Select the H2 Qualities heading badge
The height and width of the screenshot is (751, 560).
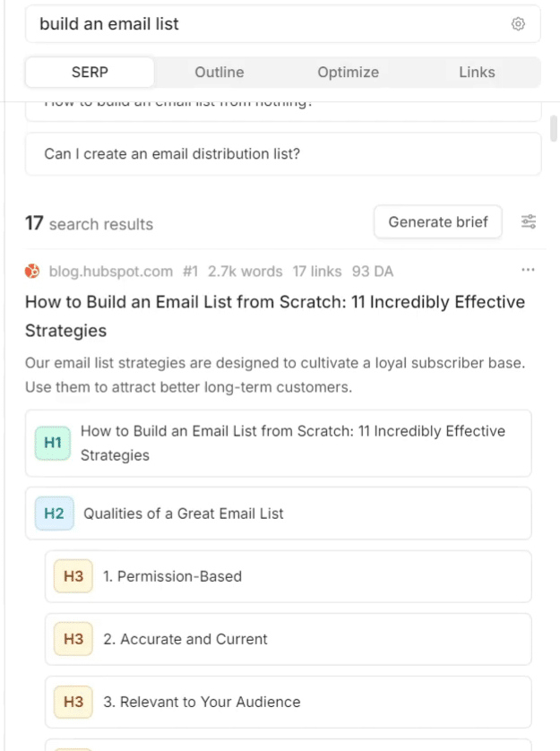point(54,514)
